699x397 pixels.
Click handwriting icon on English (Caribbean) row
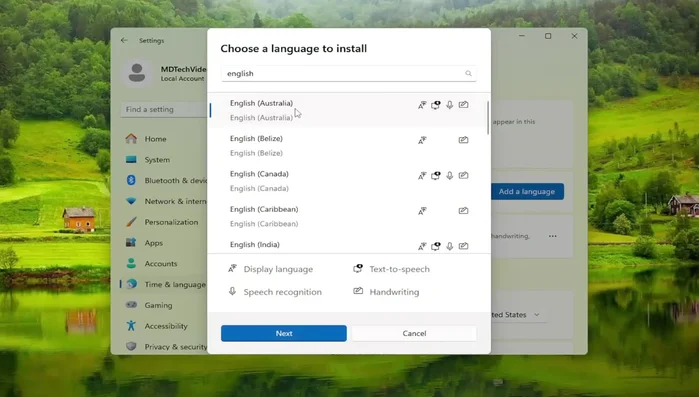click(x=464, y=211)
